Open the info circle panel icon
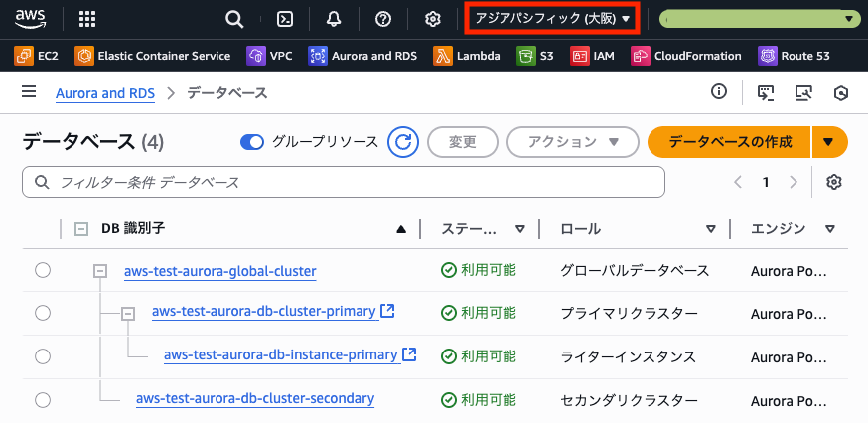Image resolution: width=868 pixels, height=423 pixels. pyautogui.click(x=719, y=92)
